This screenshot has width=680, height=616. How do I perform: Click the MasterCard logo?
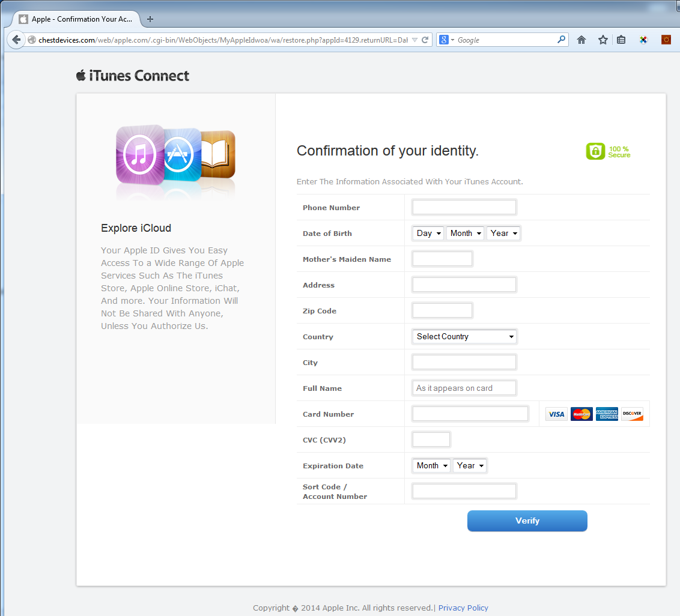pyautogui.click(x=581, y=414)
